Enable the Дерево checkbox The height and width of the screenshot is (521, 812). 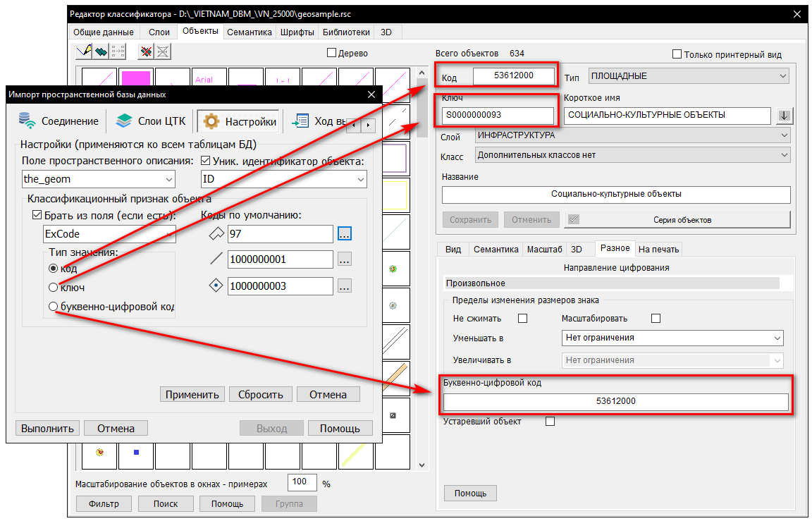331,54
